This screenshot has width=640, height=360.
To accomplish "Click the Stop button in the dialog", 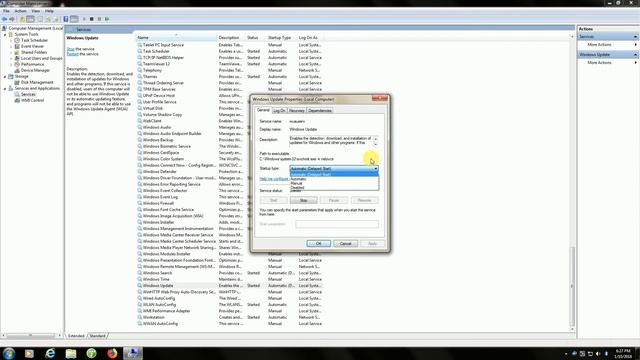I will [x=303, y=200].
